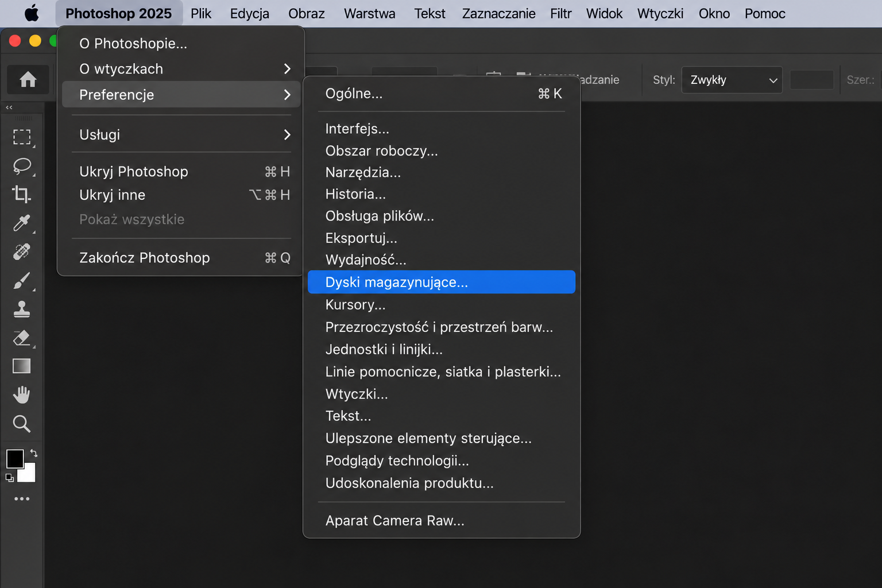
Task: Open Udoskonalenia produktu... preferences
Action: click(442, 483)
